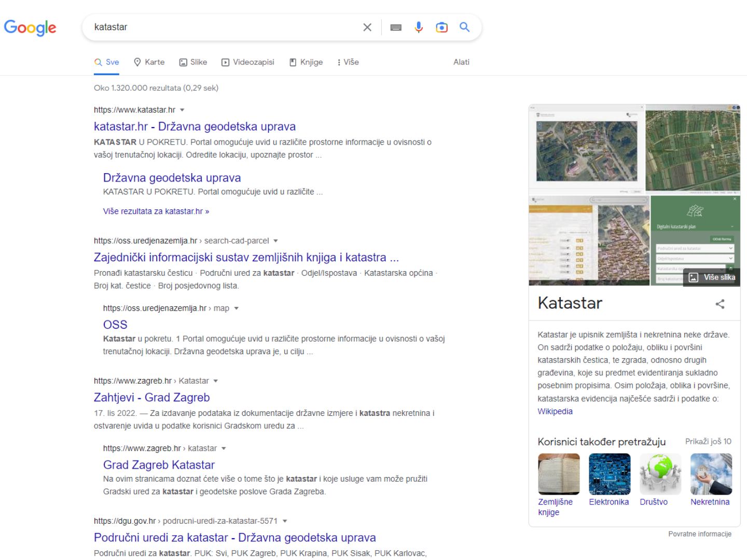The image size is (747, 560).
Task: Open Nekretnina related thumbnail
Action: click(x=711, y=474)
